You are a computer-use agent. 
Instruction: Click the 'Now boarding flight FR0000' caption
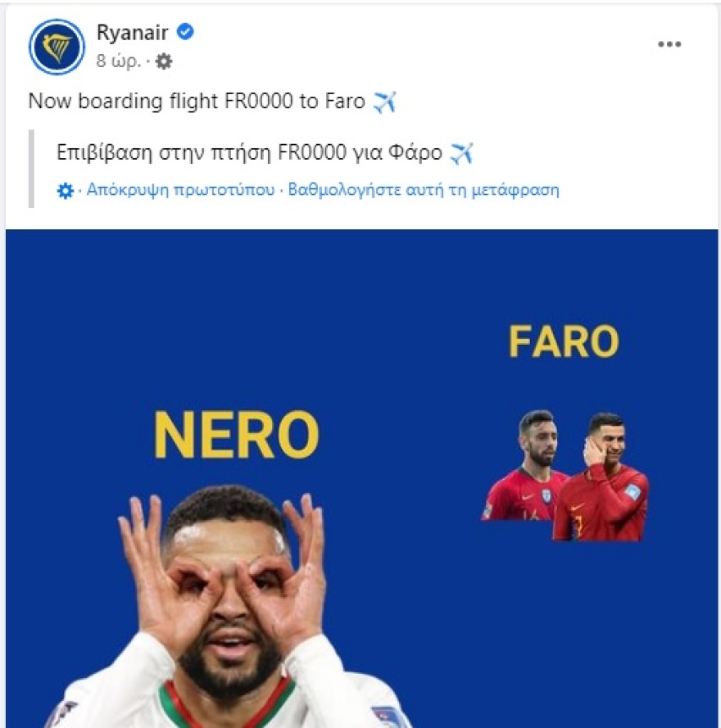[x=161, y=102]
